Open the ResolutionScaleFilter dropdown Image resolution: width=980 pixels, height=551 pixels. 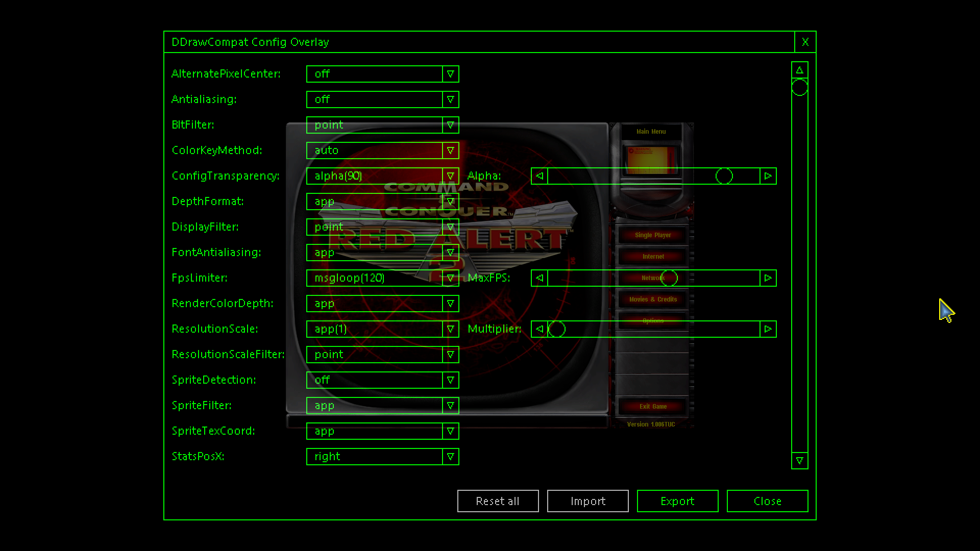click(450, 355)
